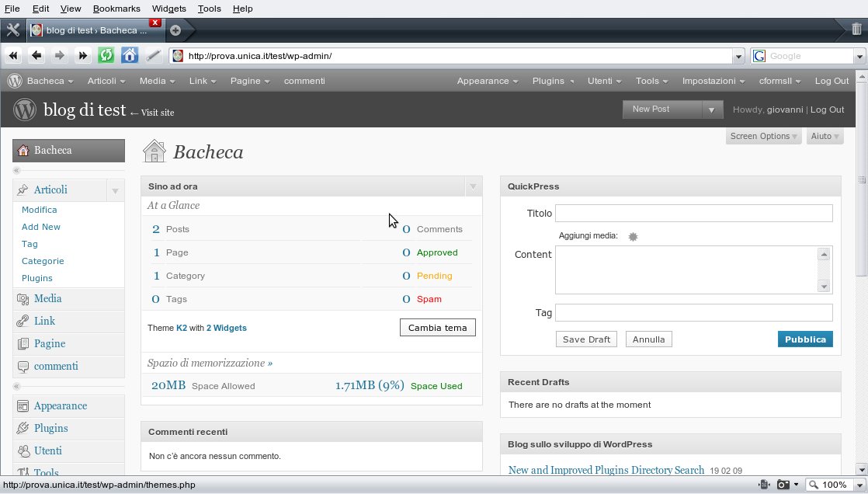Open the Widgets menu
The image size is (868, 494).
click(168, 9)
